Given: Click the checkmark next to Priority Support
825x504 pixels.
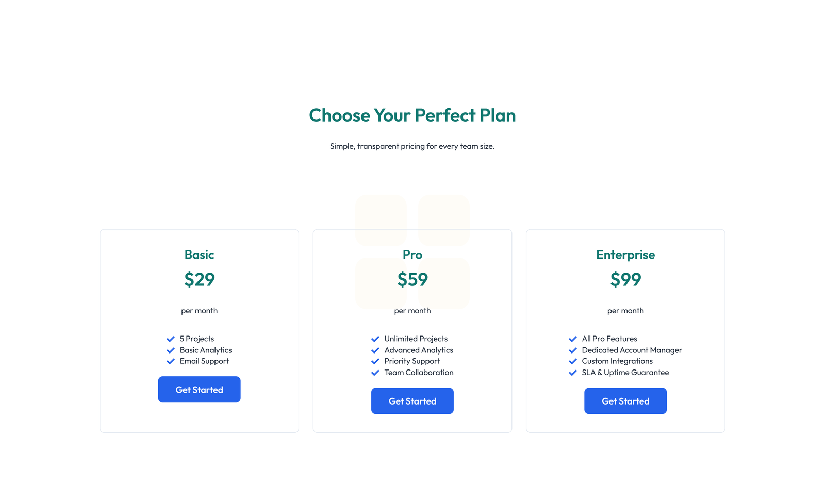Looking at the screenshot, I should click(x=375, y=361).
